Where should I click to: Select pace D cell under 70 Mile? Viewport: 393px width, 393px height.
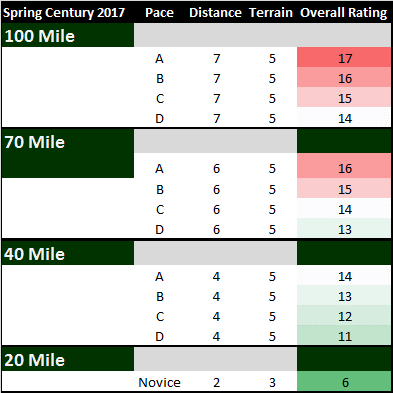click(159, 229)
